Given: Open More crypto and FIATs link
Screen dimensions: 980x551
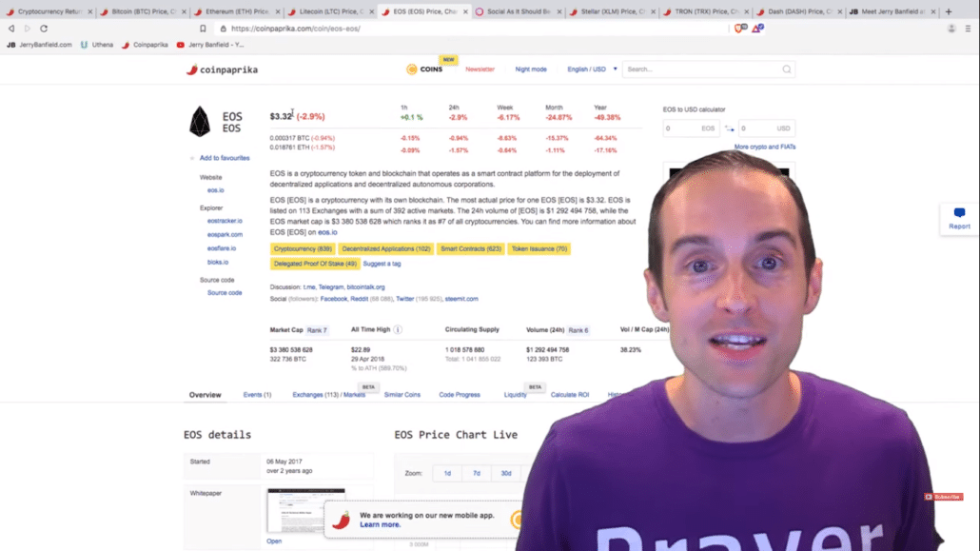Looking at the screenshot, I should (764, 147).
